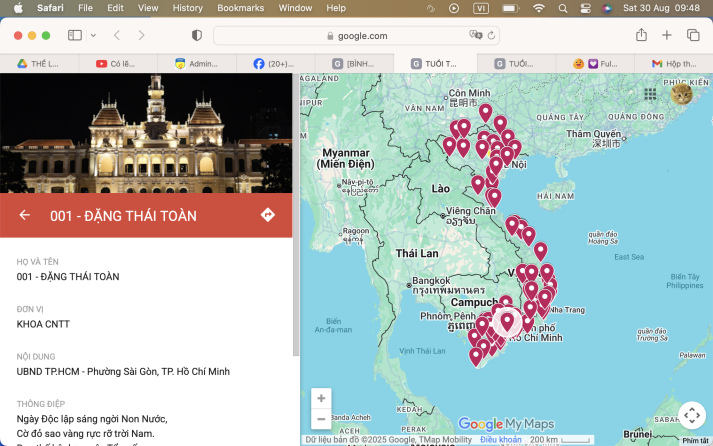Zoom out on the map
The image size is (713, 446).
coord(321,419)
